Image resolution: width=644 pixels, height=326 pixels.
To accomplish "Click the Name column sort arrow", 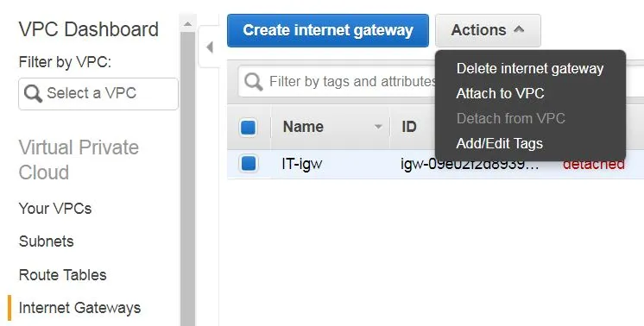I will 378,127.
